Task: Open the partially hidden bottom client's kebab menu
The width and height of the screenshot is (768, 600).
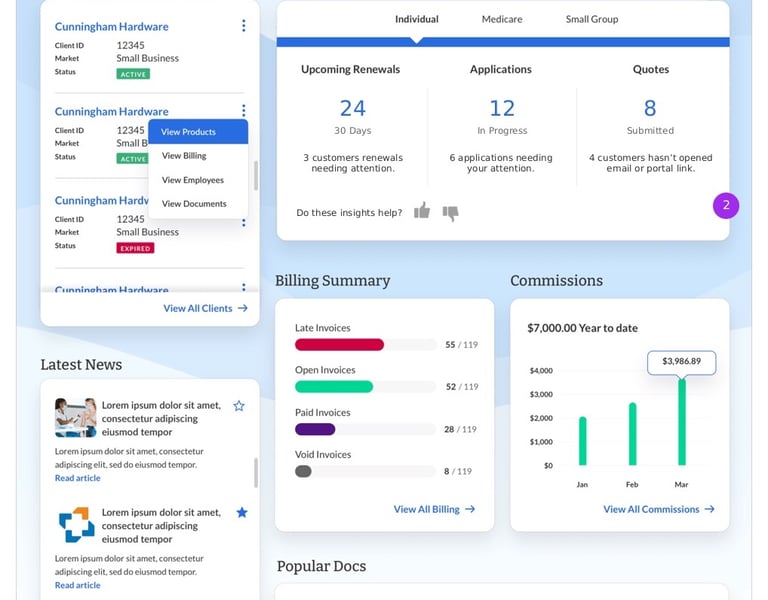Action: pyautogui.click(x=243, y=287)
